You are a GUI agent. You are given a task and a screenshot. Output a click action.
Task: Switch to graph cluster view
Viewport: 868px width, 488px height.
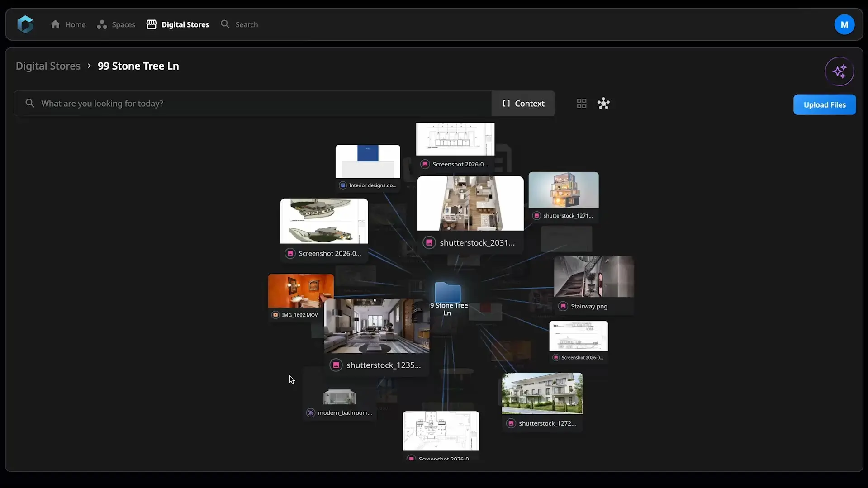(603, 104)
